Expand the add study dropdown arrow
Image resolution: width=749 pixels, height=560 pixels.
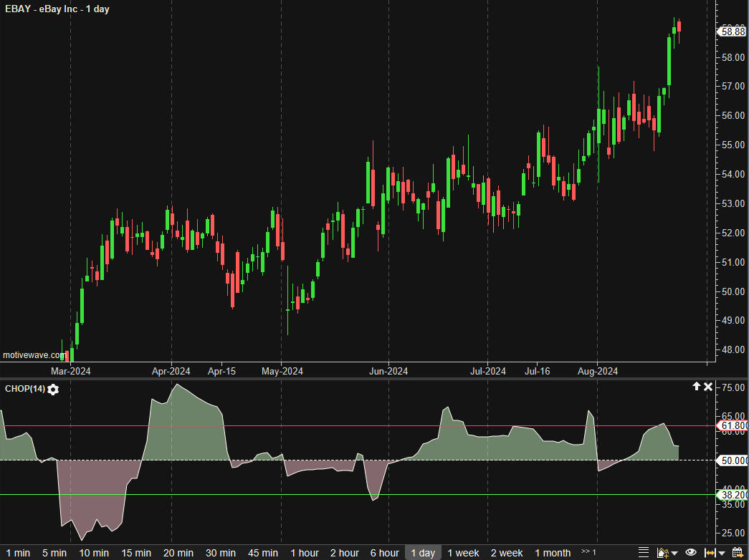[674, 553]
